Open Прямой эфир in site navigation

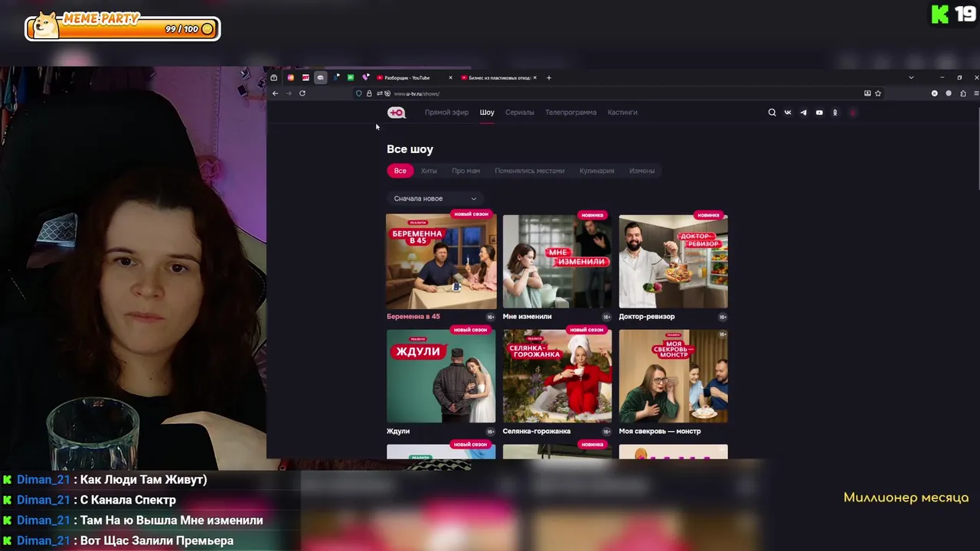pos(446,112)
